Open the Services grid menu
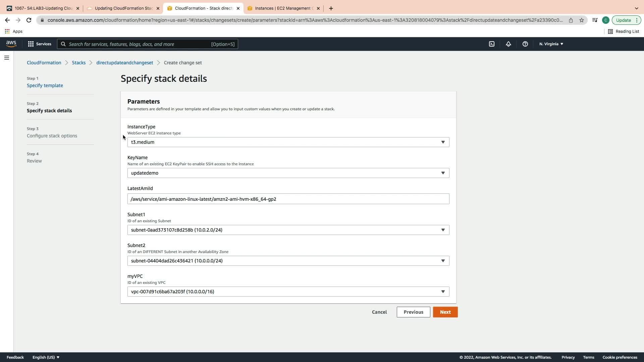Image resolution: width=644 pixels, height=362 pixels. pyautogui.click(x=40, y=44)
